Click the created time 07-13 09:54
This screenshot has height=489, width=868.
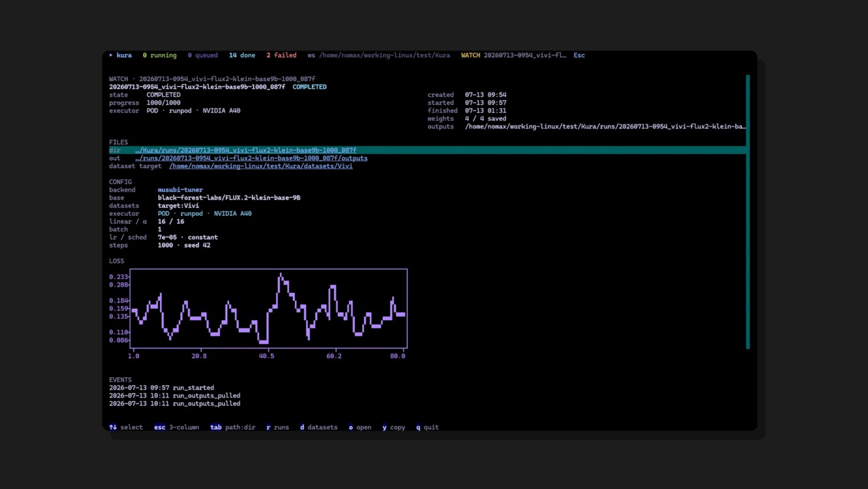coord(486,95)
